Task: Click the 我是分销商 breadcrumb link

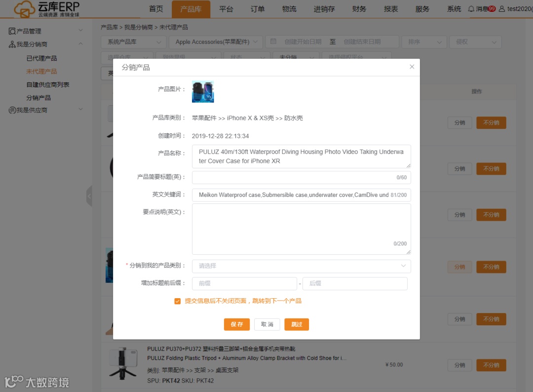Action: [x=138, y=27]
